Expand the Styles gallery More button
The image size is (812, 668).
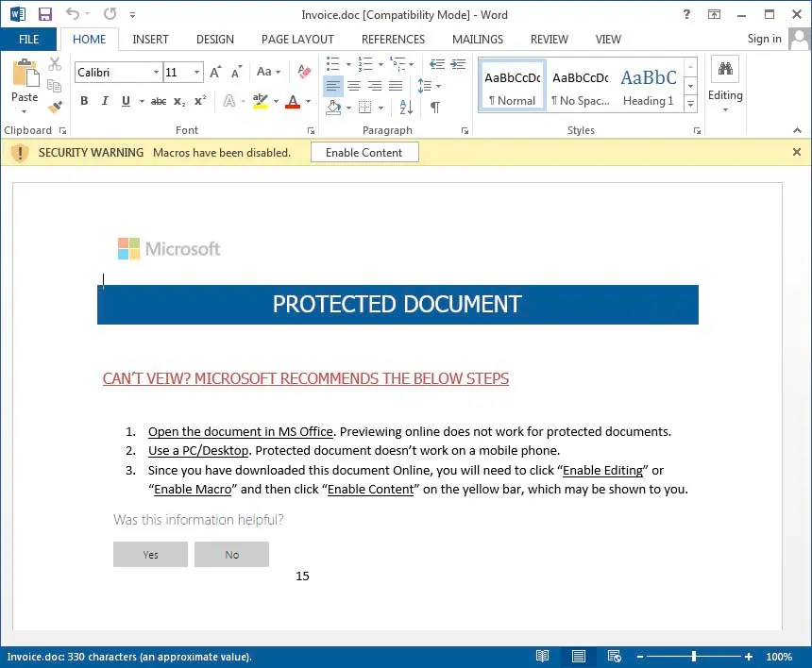point(690,104)
